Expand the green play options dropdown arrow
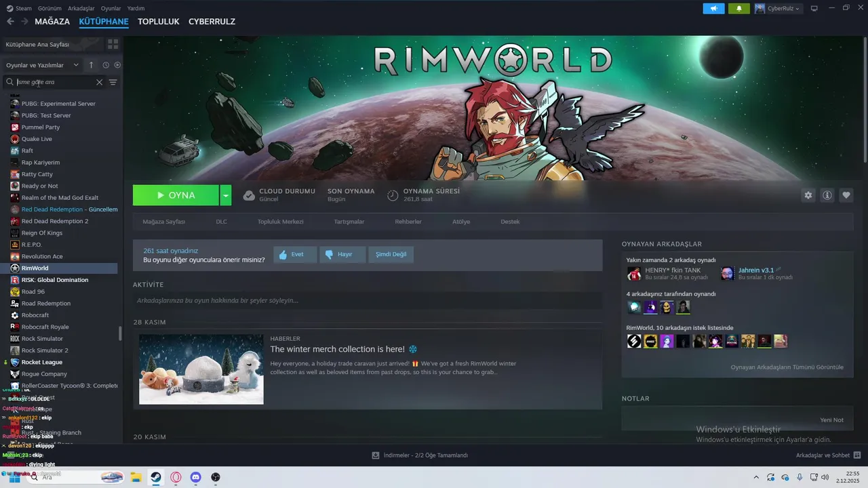The image size is (868, 488). click(x=226, y=195)
